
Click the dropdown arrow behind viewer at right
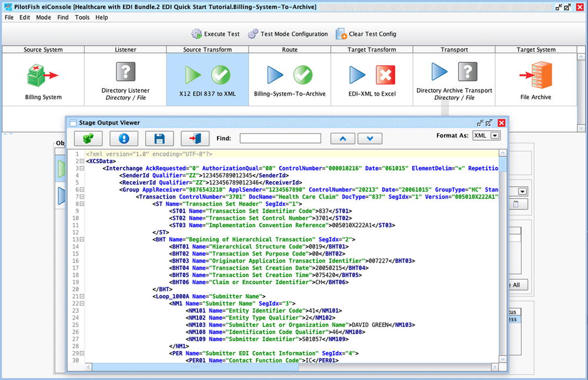coord(522,191)
